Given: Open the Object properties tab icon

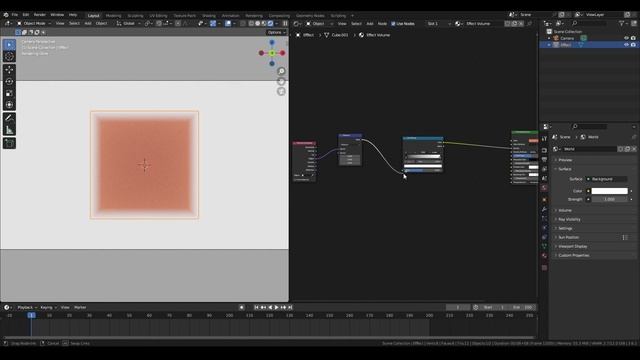Looking at the screenshot, I should point(544,200).
